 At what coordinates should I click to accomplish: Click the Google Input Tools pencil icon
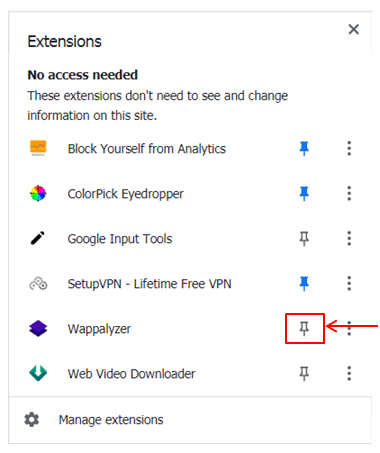coord(38,238)
